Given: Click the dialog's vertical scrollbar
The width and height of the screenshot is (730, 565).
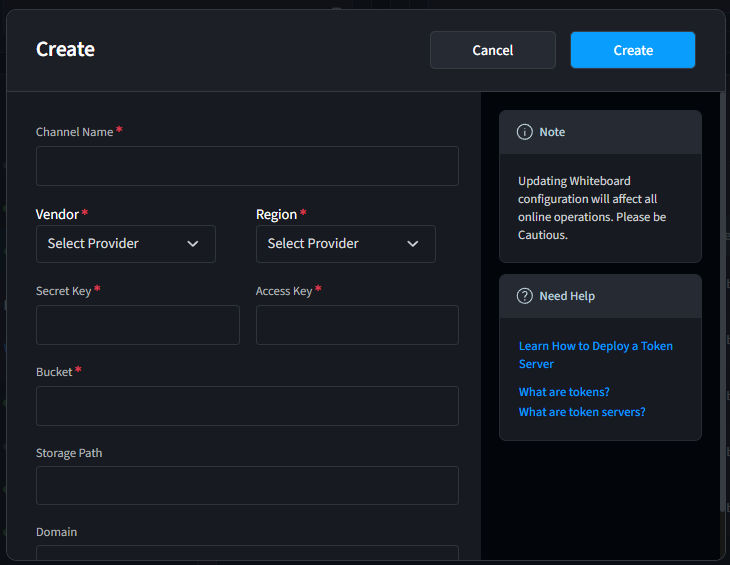Looking at the screenshot, I should click(x=723, y=303).
